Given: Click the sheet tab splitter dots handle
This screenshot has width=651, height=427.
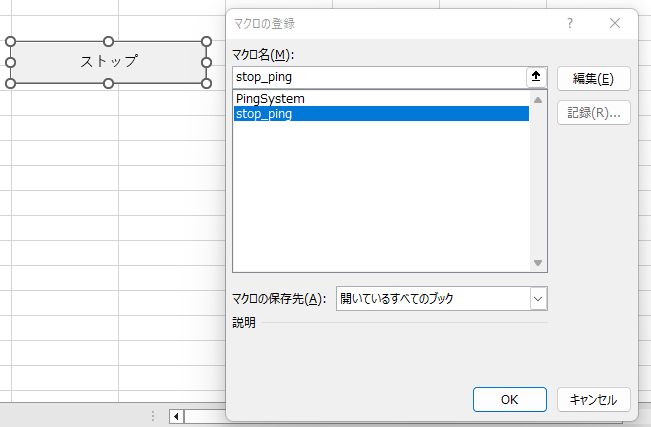Looking at the screenshot, I should [153, 416].
